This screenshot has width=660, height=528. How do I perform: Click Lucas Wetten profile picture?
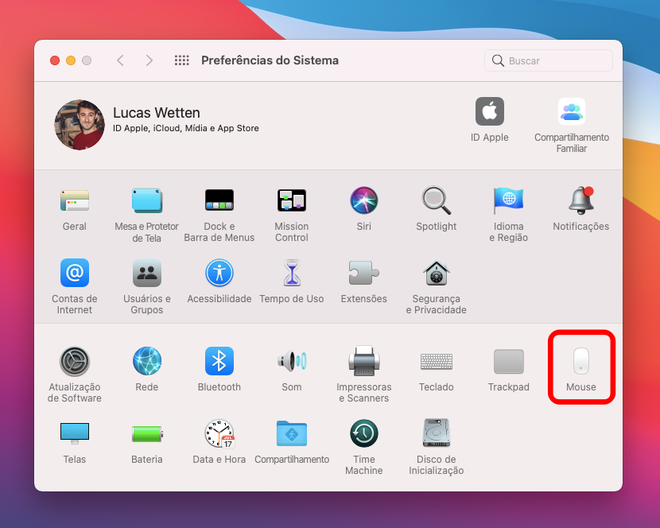point(80,125)
